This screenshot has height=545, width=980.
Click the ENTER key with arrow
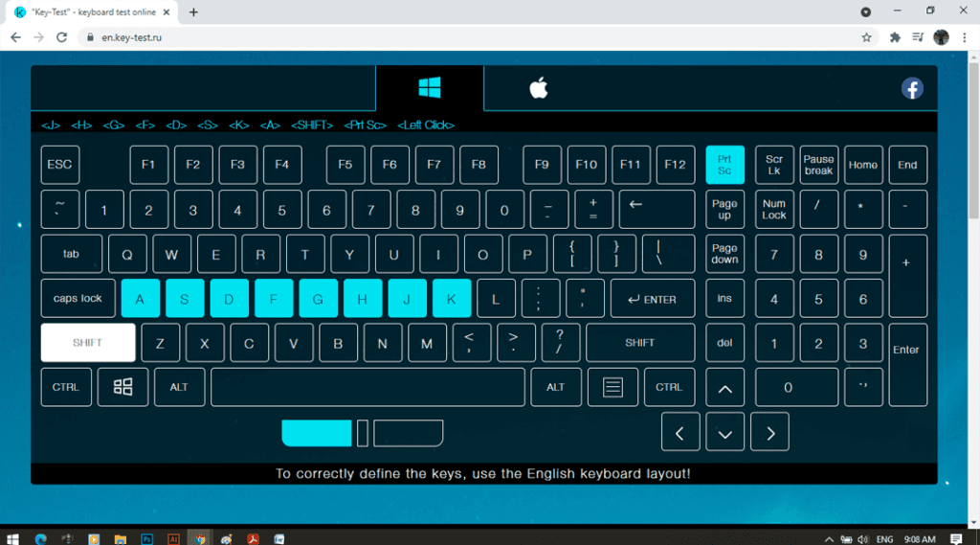coord(653,299)
